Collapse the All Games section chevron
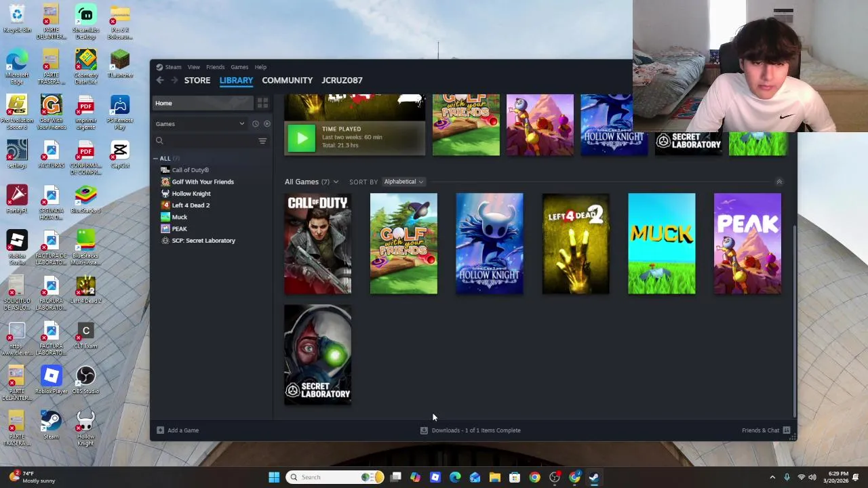Image resolution: width=868 pixels, height=488 pixels. (x=779, y=182)
